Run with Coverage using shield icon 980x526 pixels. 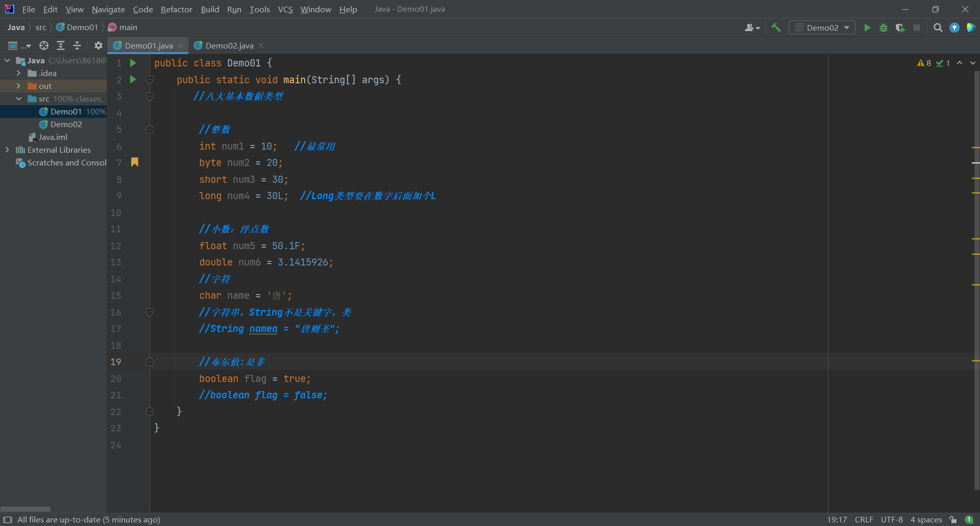[900, 28]
